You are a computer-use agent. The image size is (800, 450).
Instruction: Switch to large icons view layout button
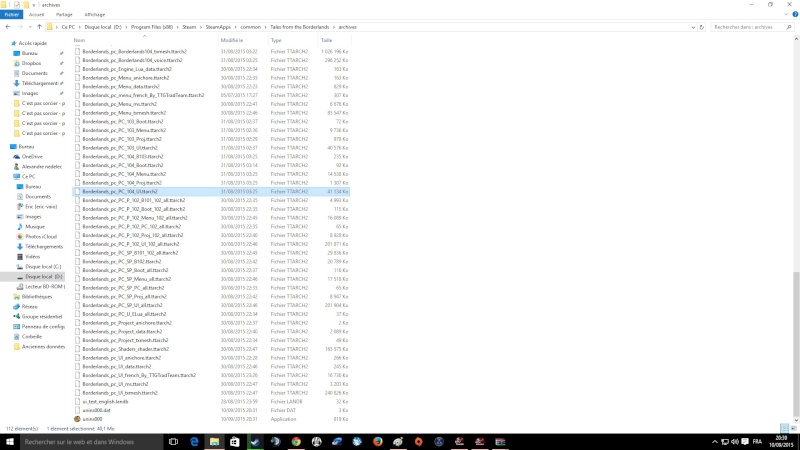(x=793, y=429)
